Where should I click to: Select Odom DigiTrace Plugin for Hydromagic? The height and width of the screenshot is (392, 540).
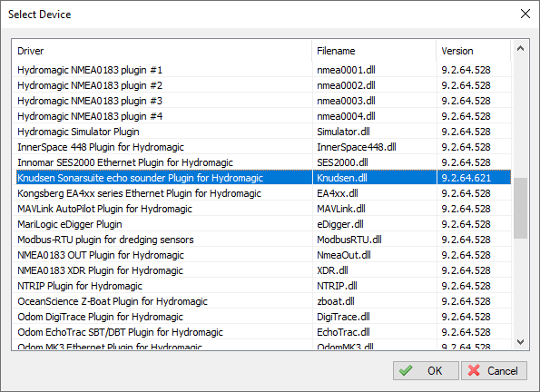[x=264, y=317]
